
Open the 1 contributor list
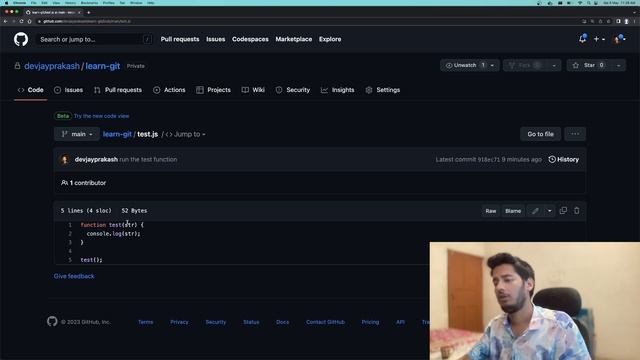coord(83,183)
